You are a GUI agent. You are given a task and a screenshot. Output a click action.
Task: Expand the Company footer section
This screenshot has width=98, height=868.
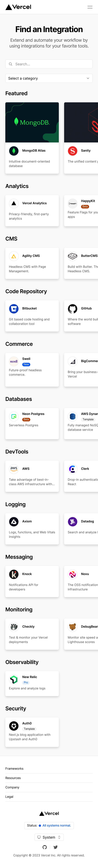49,788
